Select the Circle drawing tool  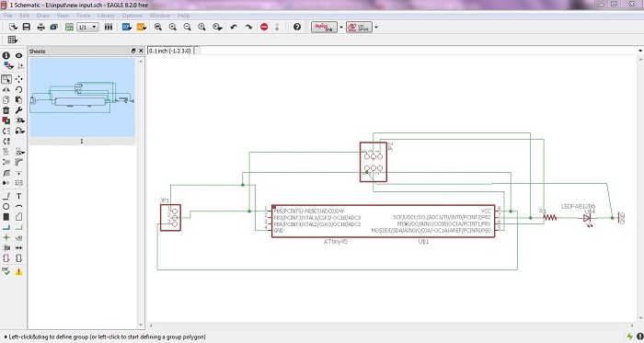point(6,206)
